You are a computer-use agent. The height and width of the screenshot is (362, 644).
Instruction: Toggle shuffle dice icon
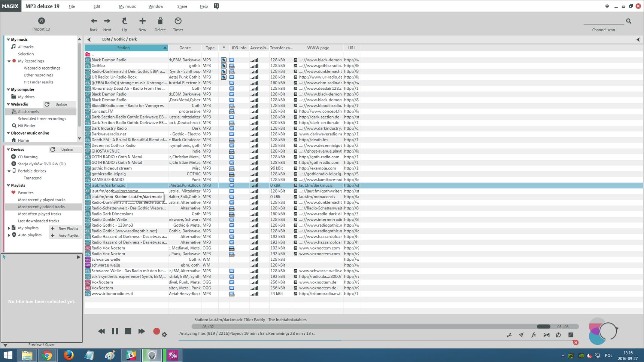(571, 335)
